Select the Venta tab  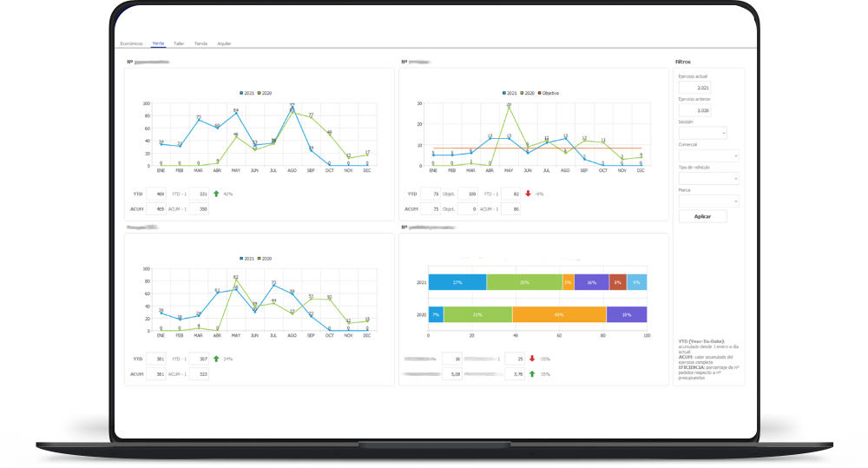[158, 43]
